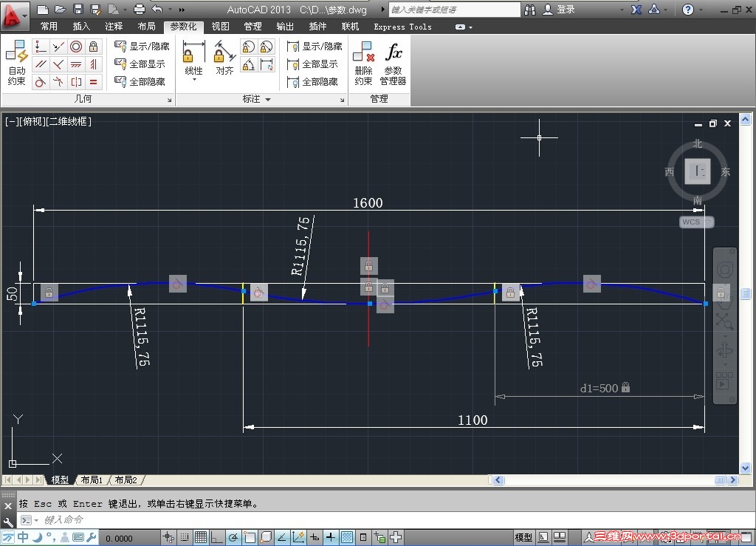Screen dimensions: 756x546
Task: Open the Parameters Manager (参数管理器)
Action: point(393,64)
